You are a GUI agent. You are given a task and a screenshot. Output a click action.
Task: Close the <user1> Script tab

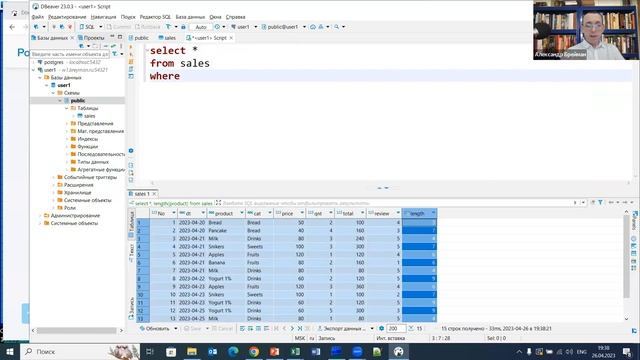pos(231,38)
